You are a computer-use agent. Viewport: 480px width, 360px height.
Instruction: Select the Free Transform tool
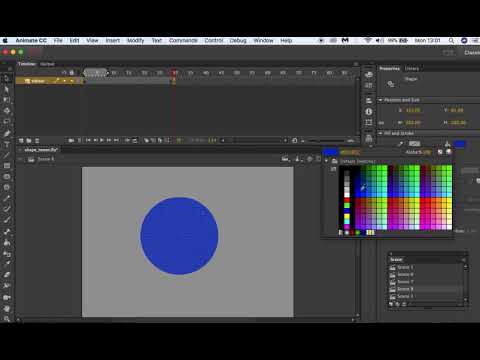click(x=6, y=100)
